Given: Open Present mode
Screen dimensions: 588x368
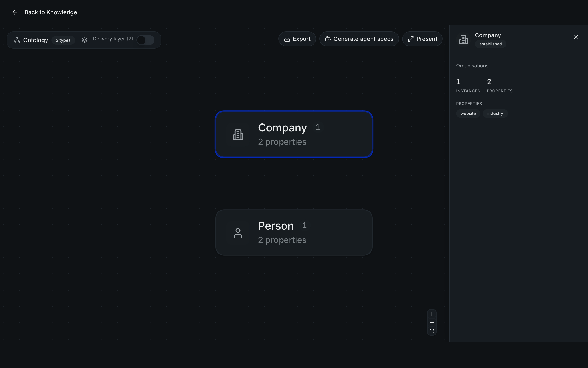Looking at the screenshot, I should 422,39.
